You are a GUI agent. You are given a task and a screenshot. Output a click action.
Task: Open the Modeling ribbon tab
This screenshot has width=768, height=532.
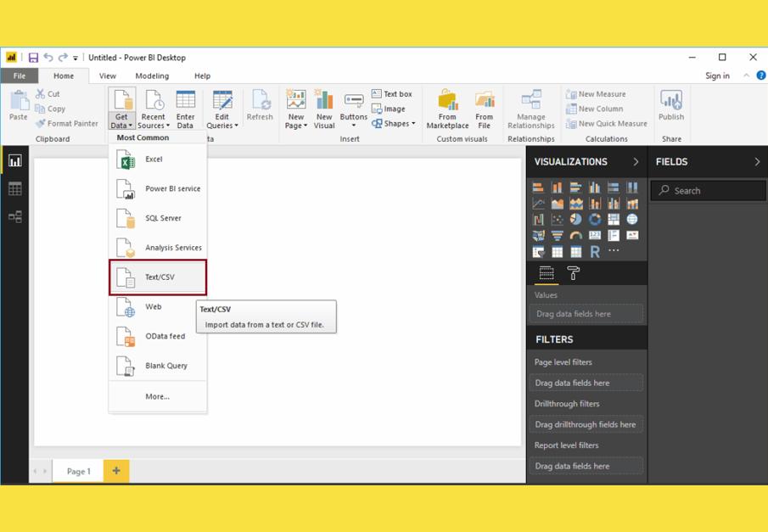click(152, 76)
